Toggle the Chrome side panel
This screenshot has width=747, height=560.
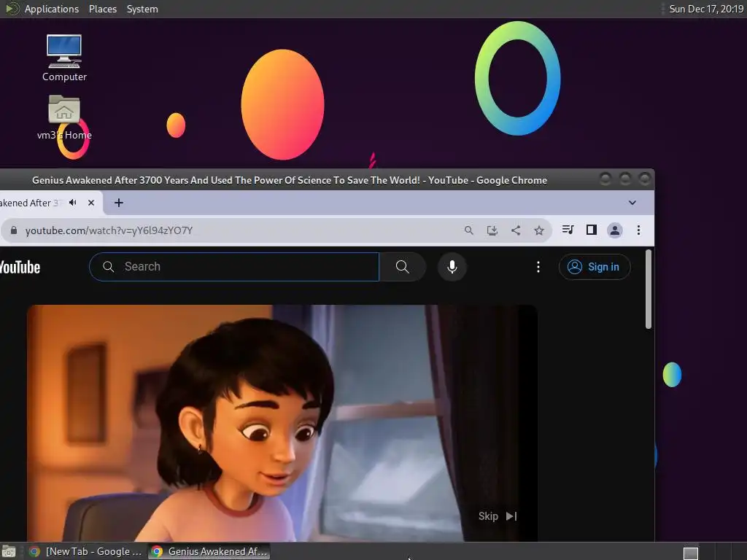pos(591,230)
